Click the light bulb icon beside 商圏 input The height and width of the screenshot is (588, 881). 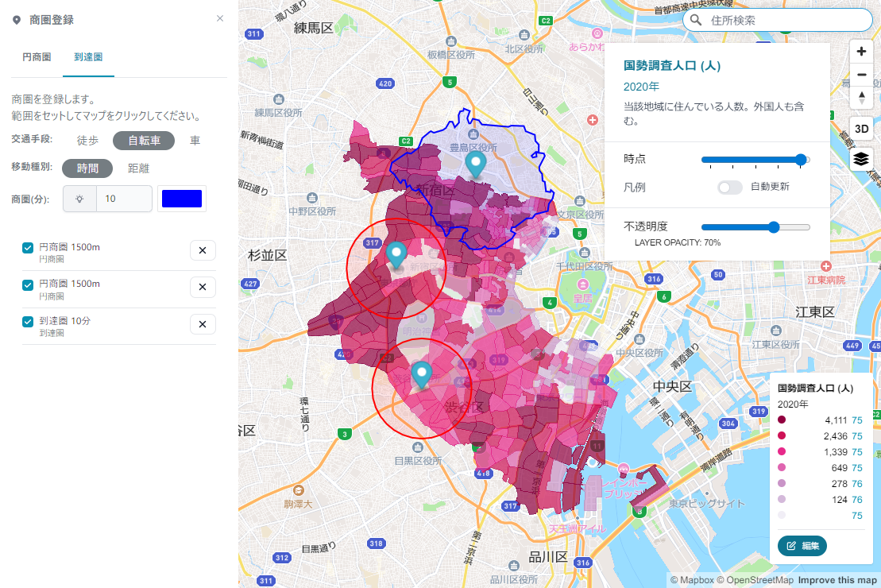(79, 199)
